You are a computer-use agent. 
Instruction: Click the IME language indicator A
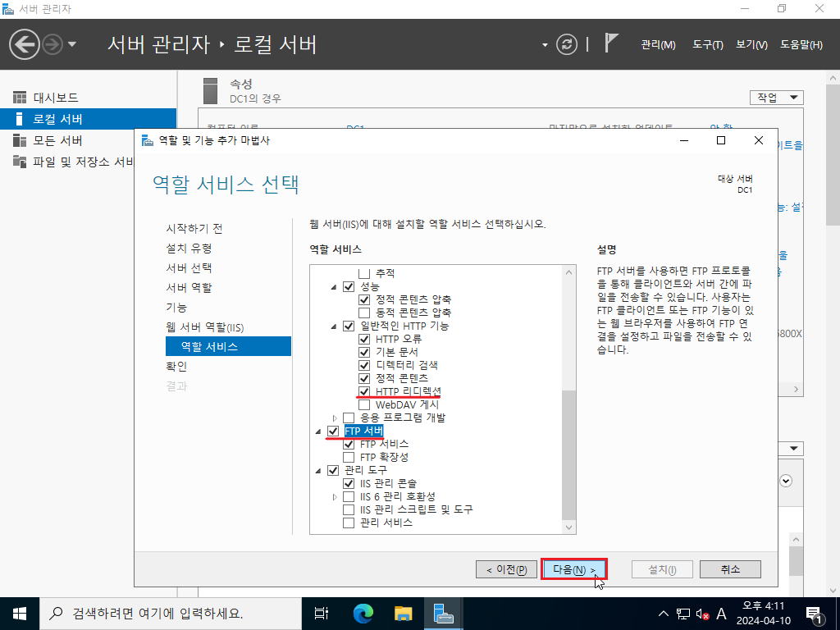(721, 614)
